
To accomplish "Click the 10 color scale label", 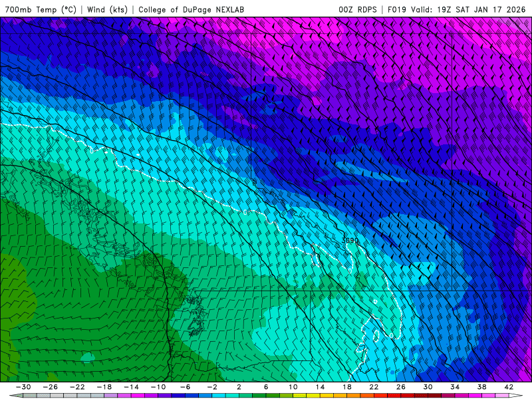I will [x=293, y=387].
